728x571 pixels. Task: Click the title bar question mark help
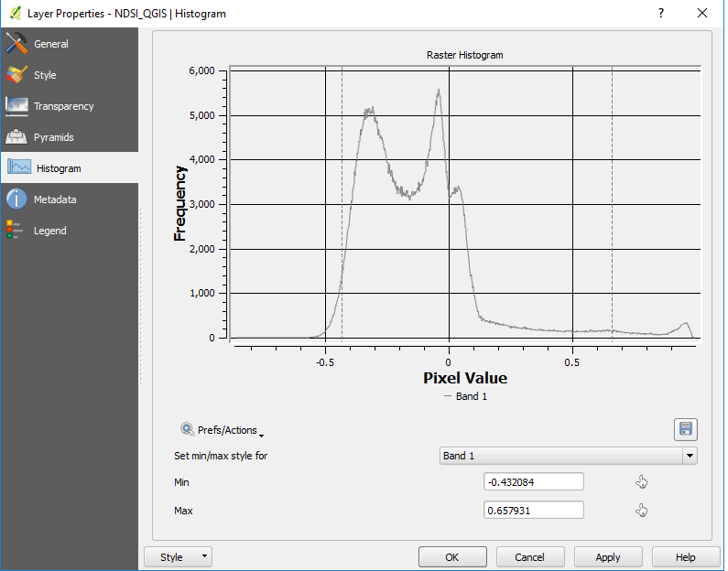point(661,13)
